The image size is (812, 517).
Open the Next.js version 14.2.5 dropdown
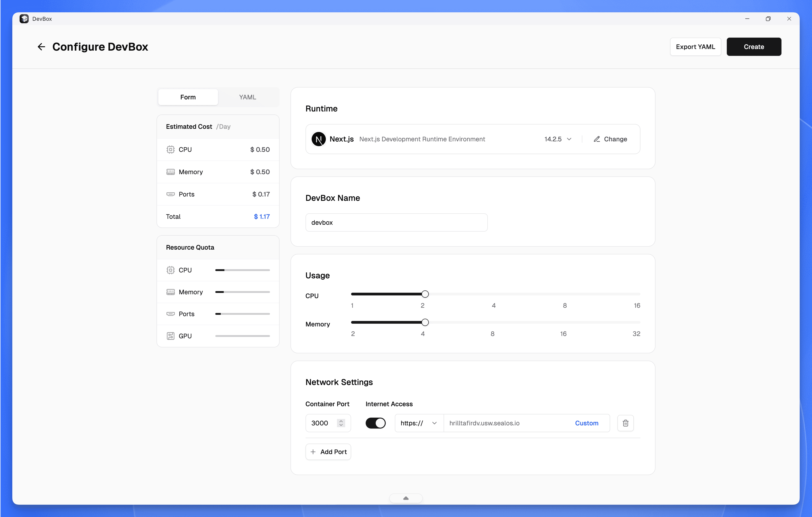558,139
